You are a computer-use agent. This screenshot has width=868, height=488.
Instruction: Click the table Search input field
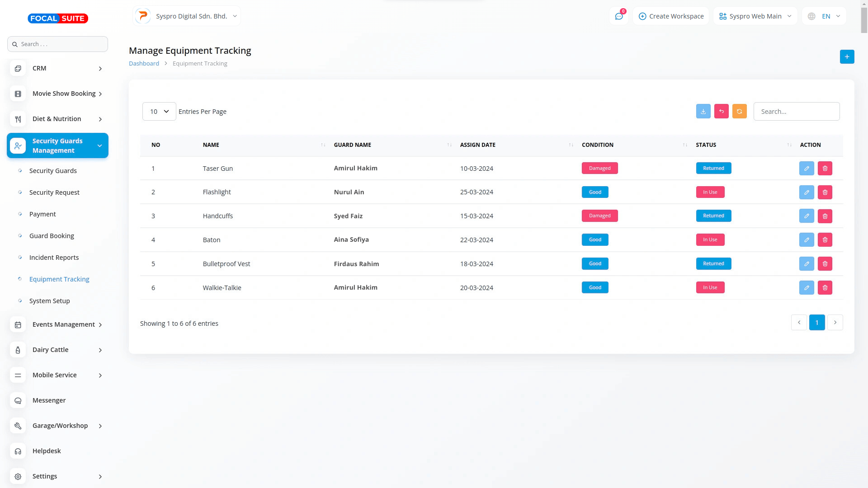click(796, 112)
